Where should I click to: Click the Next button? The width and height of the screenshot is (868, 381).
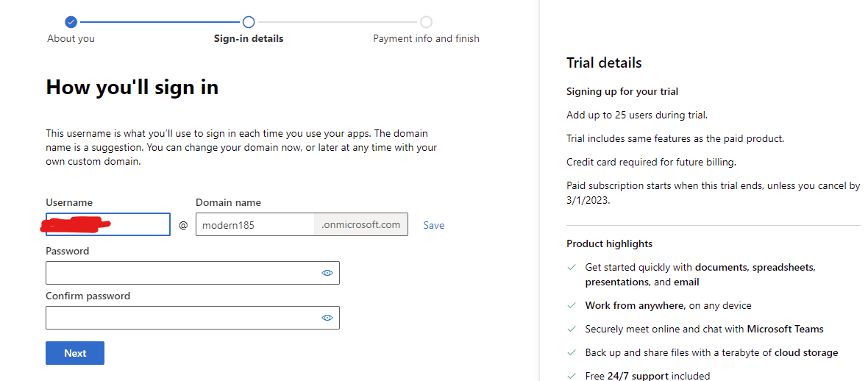[x=75, y=353]
